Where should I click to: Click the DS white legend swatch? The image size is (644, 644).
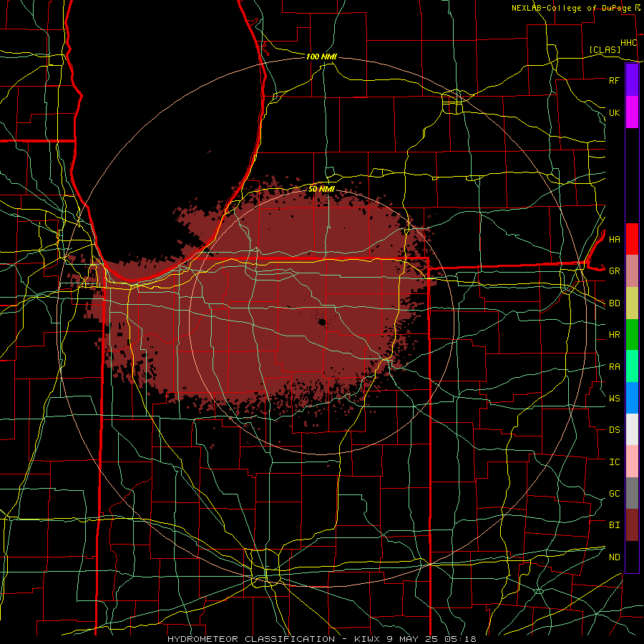coord(632,429)
